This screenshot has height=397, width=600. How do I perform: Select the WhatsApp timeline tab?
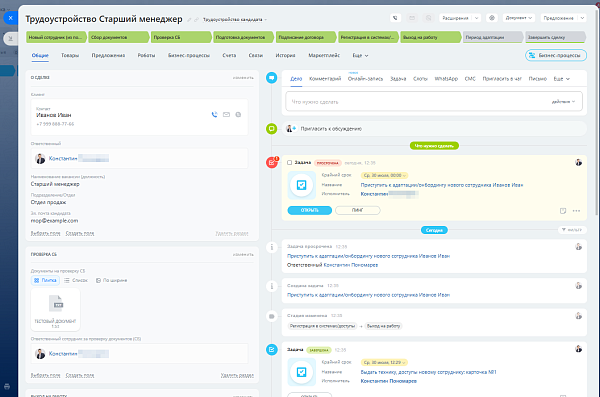click(x=446, y=79)
